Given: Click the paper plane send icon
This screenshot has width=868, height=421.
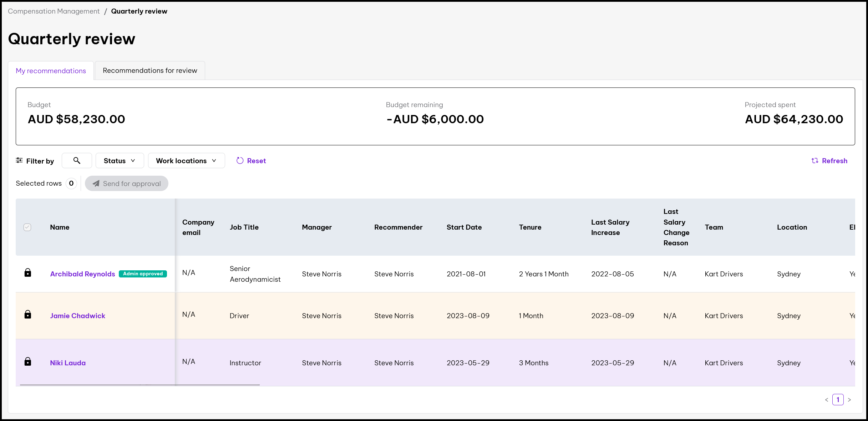Looking at the screenshot, I should click(x=96, y=184).
